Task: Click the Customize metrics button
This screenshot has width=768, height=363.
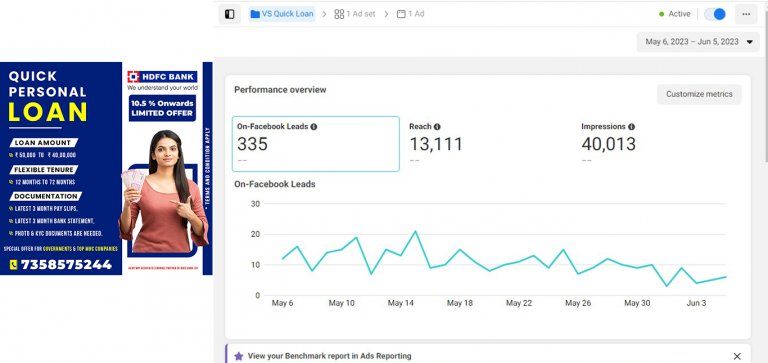Action: pyautogui.click(x=699, y=94)
